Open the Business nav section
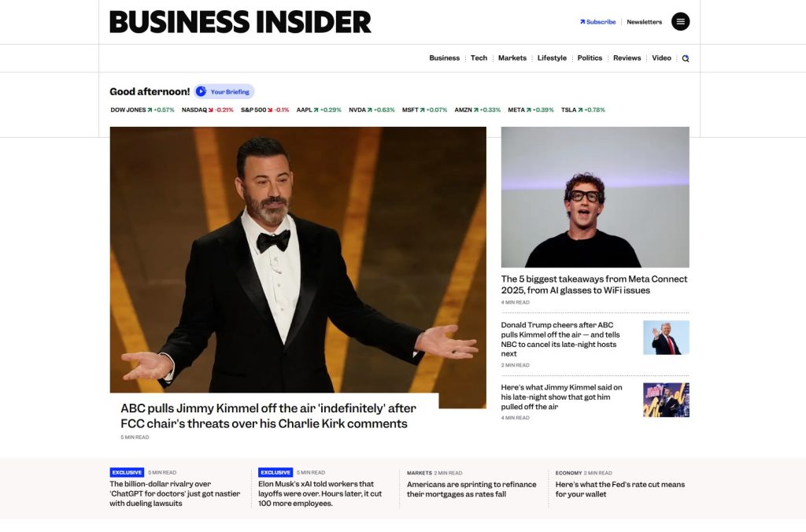Screen dimensions: 806x532 pyautogui.click(x=444, y=58)
